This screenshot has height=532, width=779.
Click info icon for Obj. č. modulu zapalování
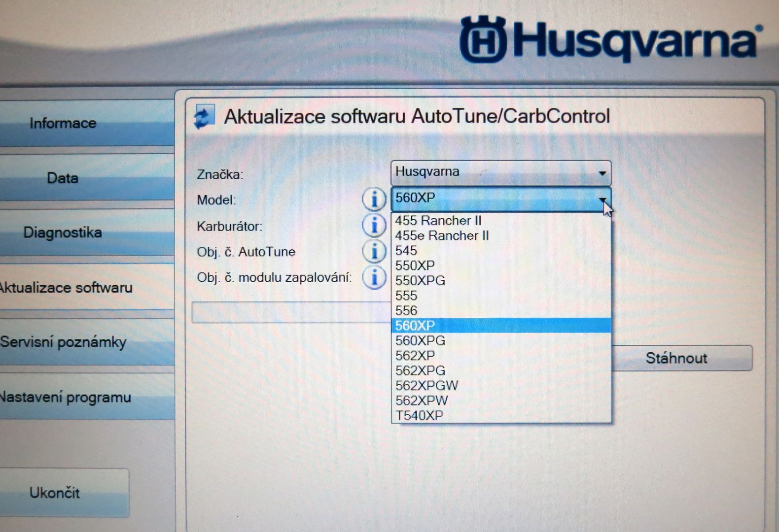(374, 277)
